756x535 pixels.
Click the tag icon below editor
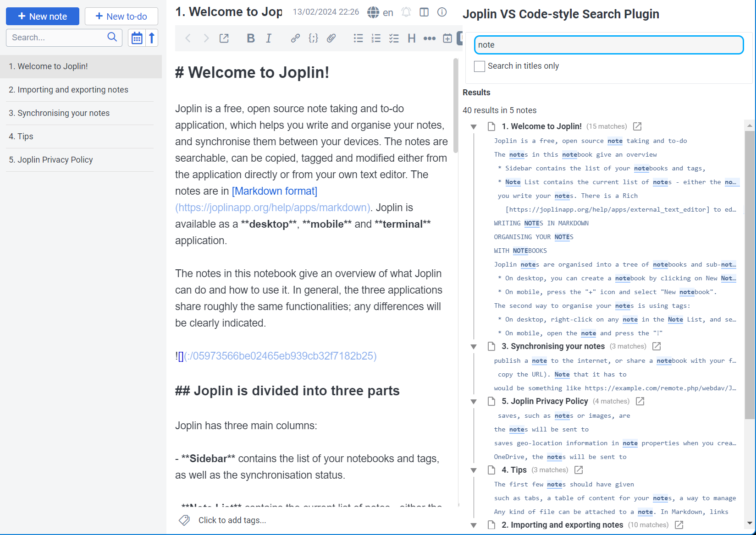pyautogui.click(x=184, y=520)
